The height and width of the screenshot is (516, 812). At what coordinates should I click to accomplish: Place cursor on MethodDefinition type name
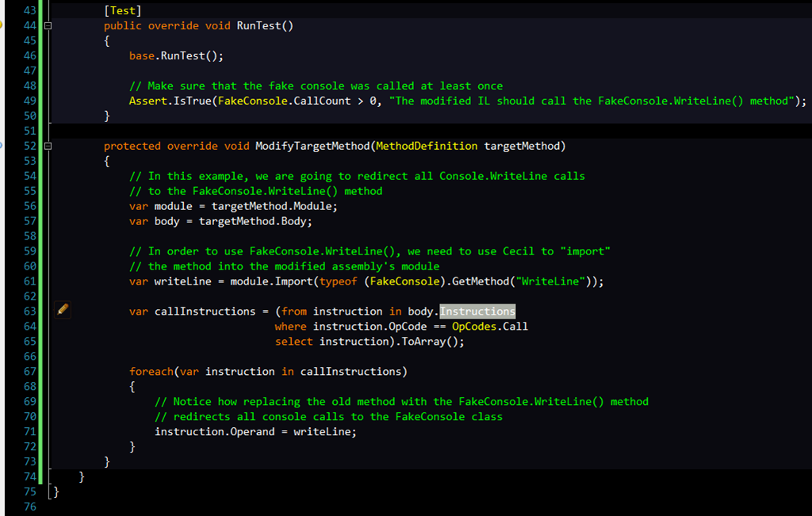pos(427,146)
